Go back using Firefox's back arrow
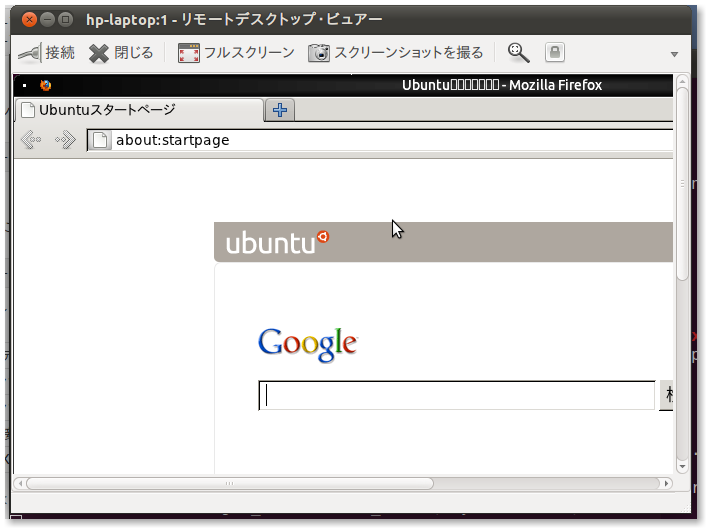 click(31, 140)
